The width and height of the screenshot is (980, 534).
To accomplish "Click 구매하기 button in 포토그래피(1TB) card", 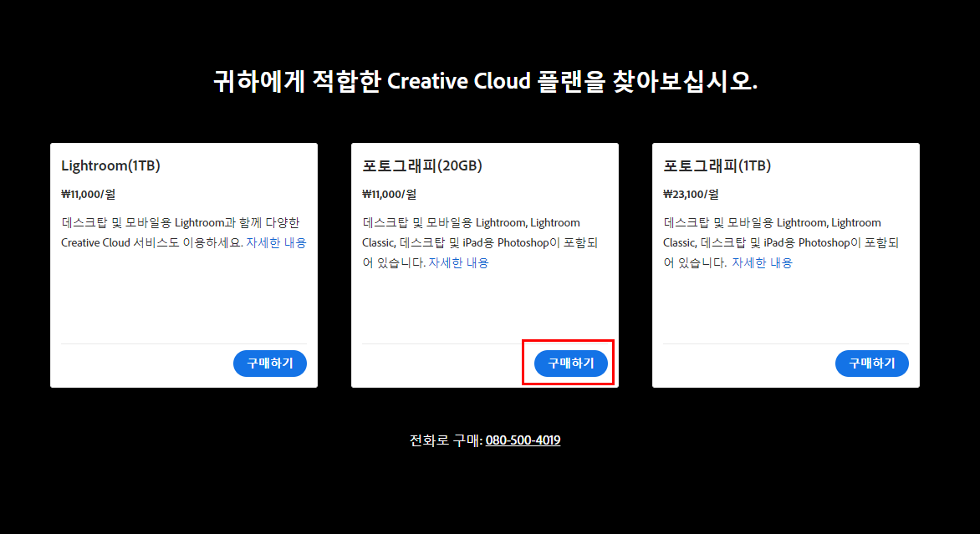I will tap(872, 364).
